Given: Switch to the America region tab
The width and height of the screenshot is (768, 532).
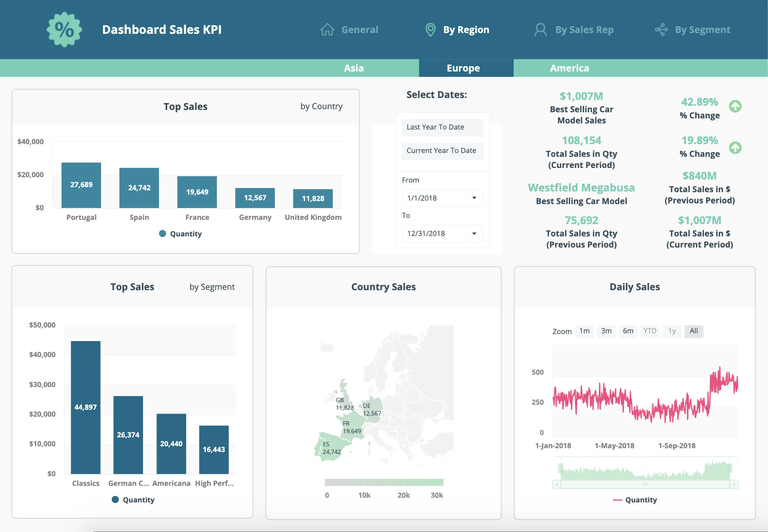Looking at the screenshot, I should point(569,68).
